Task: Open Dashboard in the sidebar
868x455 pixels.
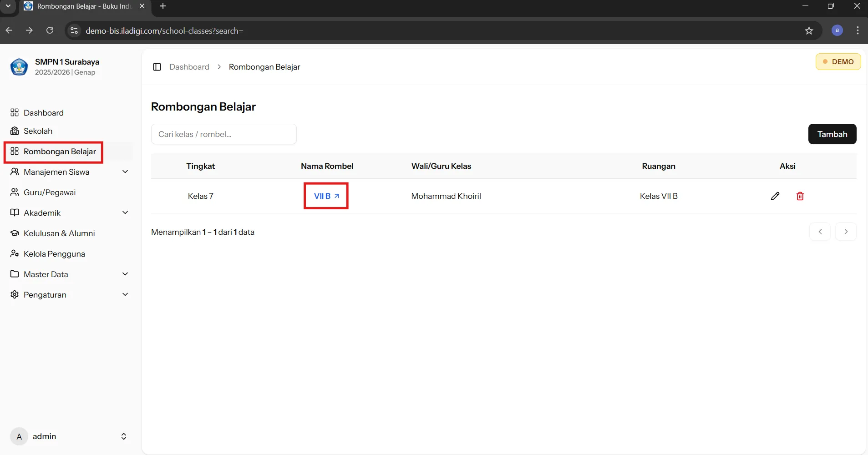Action: pos(44,113)
